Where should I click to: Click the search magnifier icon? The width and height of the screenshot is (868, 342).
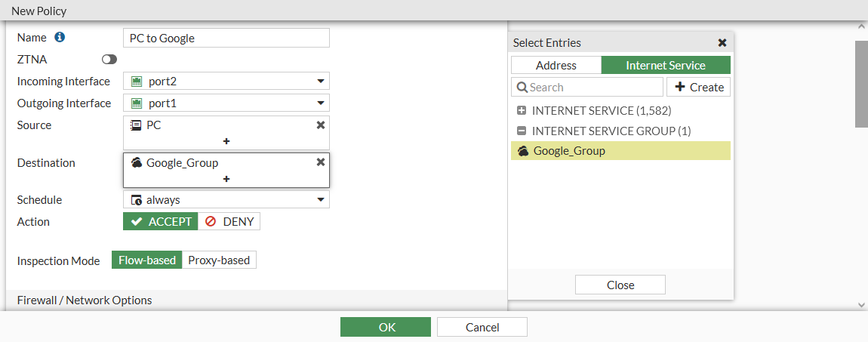[522, 88]
